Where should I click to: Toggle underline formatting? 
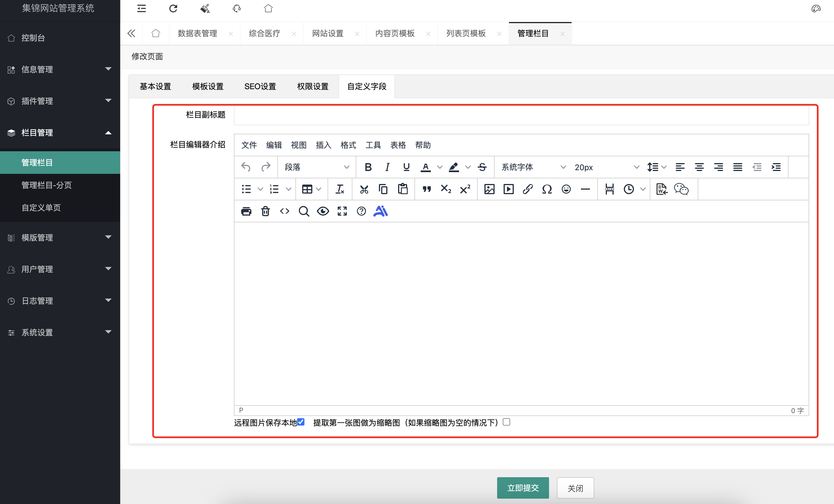point(406,167)
